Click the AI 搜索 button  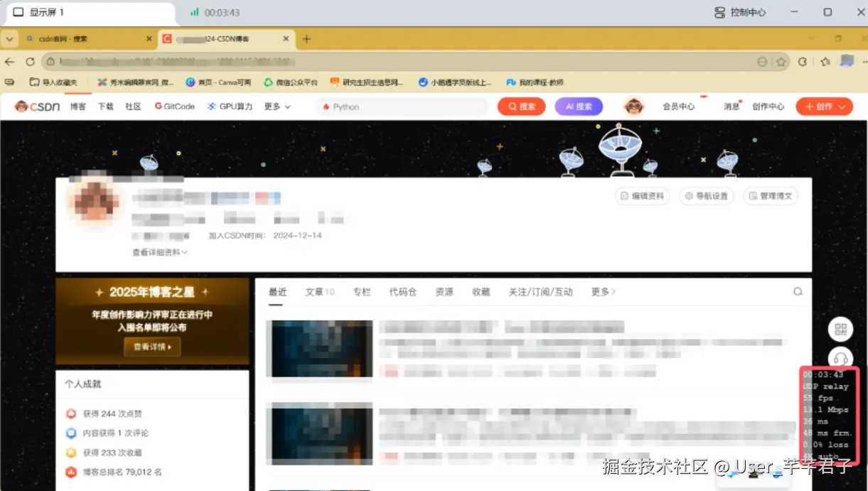[579, 107]
